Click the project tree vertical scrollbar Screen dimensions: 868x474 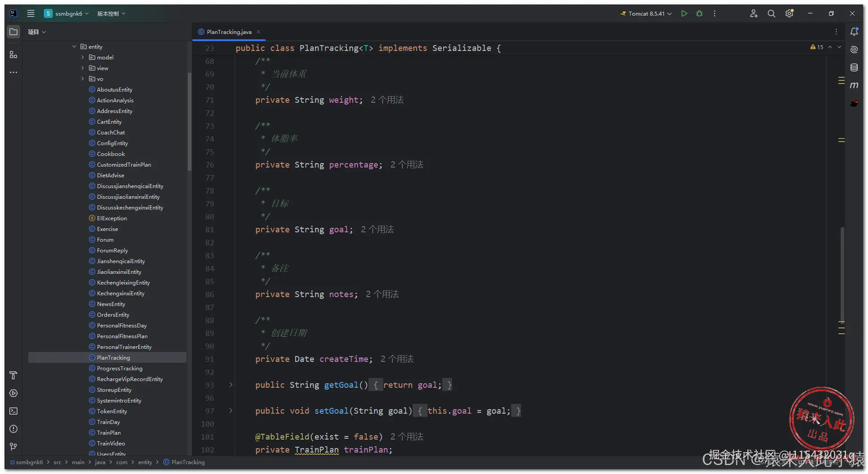pyautogui.click(x=190, y=121)
